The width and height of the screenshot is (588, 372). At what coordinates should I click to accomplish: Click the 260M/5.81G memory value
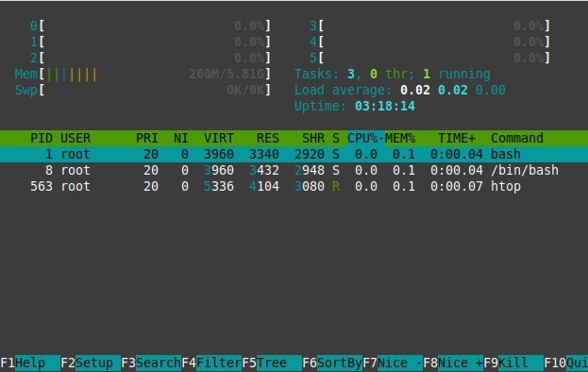(x=227, y=74)
